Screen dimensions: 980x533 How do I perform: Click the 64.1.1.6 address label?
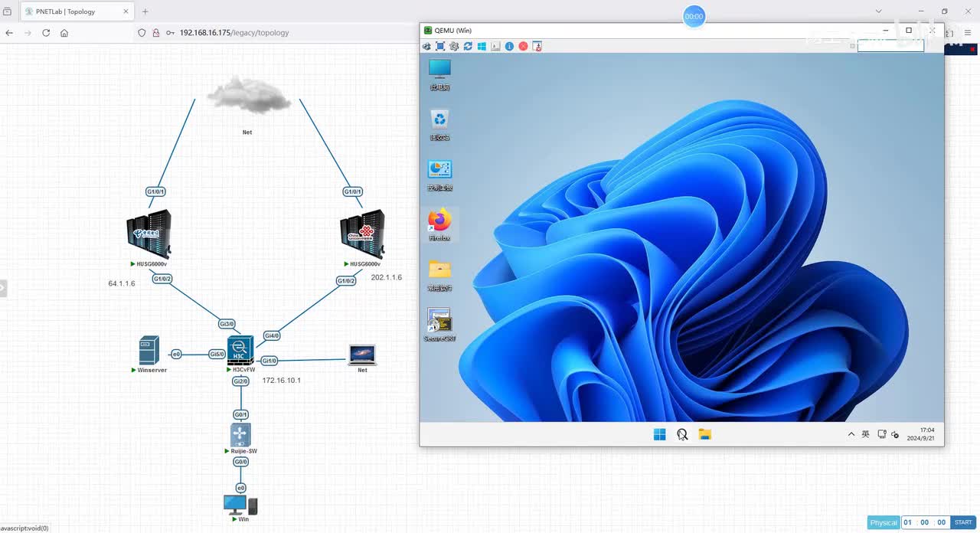pos(122,283)
